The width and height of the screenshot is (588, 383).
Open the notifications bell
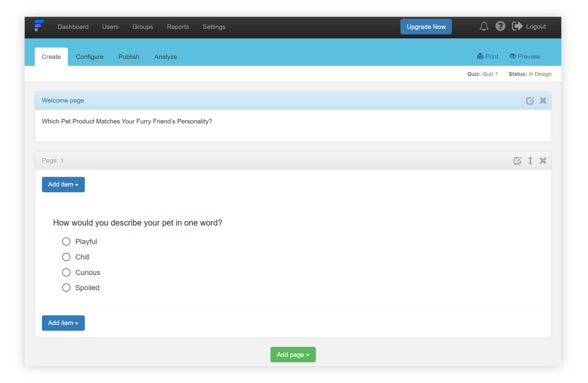(x=484, y=26)
